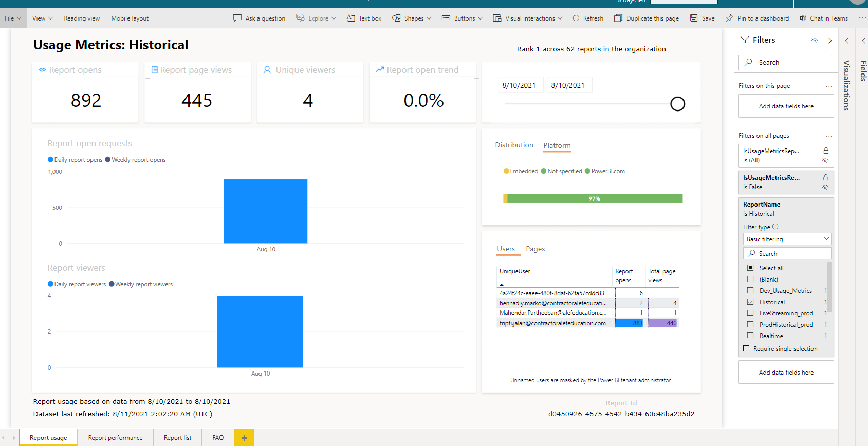Check the ProdHistorical_prod filter option
Screen dimensions: 868x446
pyautogui.click(x=750, y=324)
